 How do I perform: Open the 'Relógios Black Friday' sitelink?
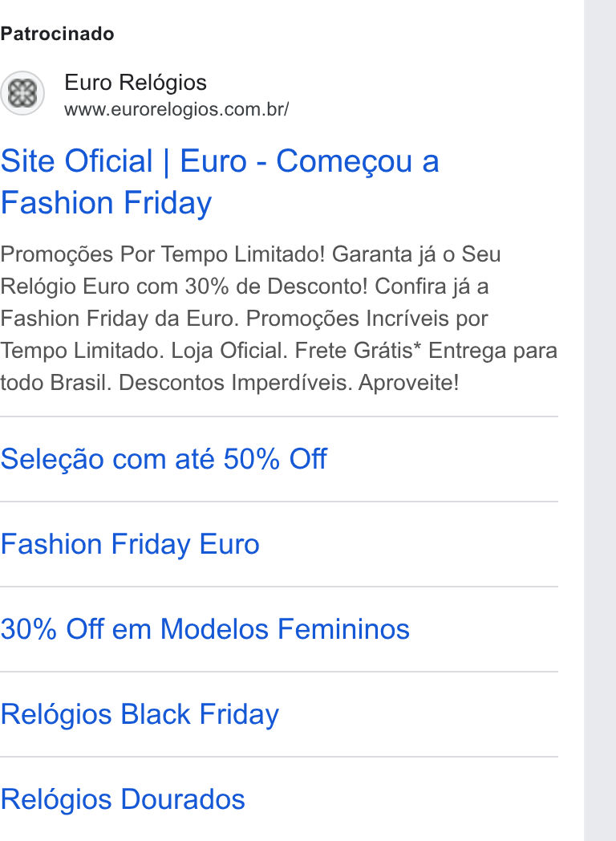click(140, 714)
